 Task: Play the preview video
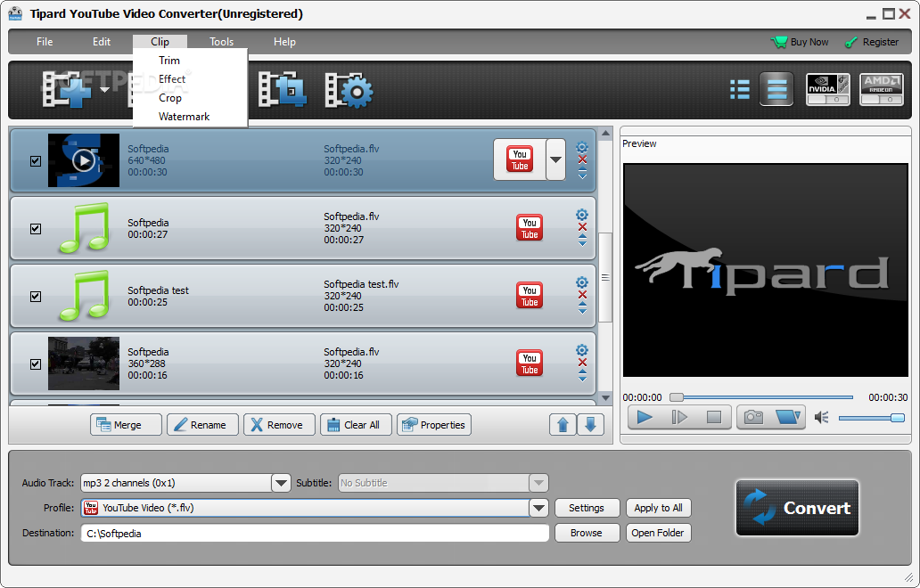[x=645, y=417]
